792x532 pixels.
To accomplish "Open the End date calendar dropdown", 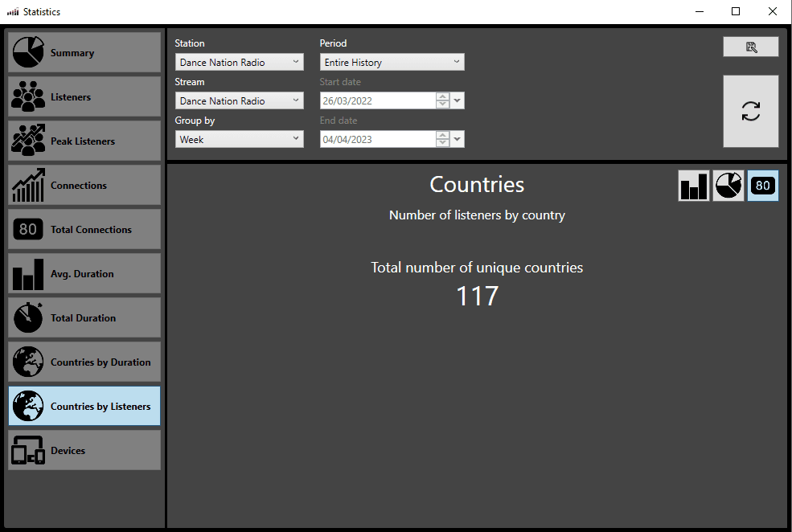I will click(x=458, y=139).
